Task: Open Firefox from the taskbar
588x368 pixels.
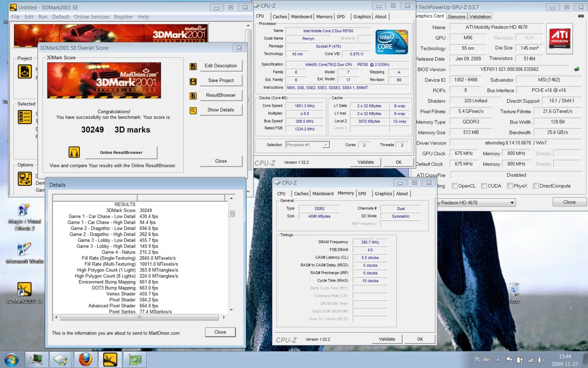Action: pos(86,360)
